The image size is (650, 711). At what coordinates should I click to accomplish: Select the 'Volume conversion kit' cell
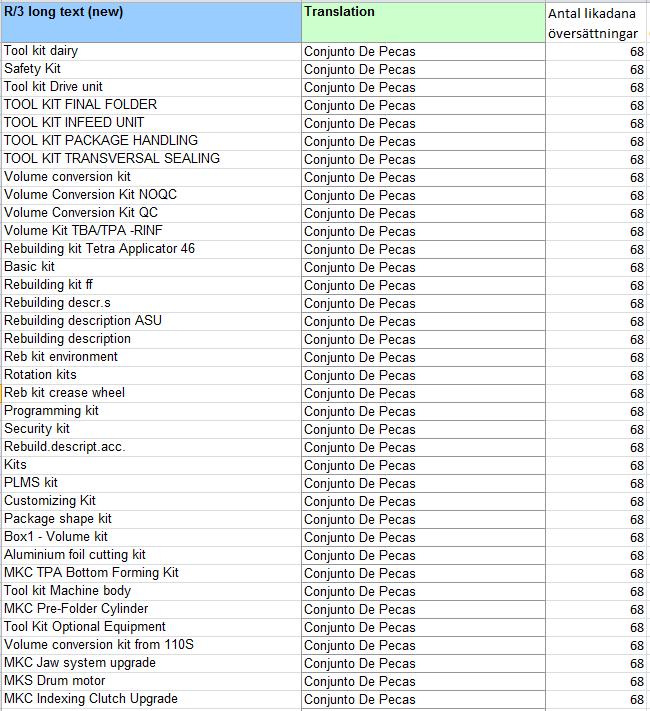151,177
